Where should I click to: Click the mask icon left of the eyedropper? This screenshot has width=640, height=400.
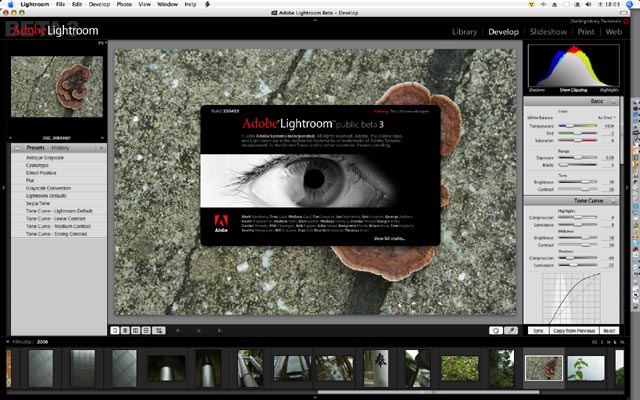tap(496, 330)
